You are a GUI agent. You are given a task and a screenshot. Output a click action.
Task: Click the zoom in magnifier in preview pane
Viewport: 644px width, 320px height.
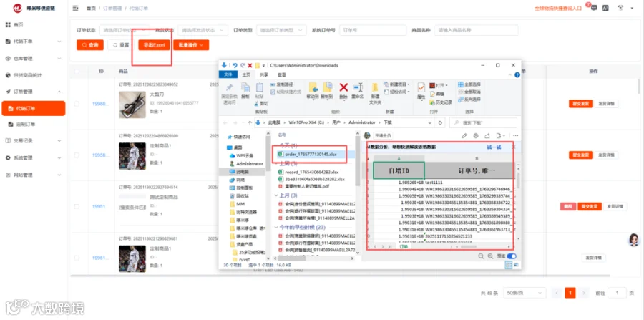click(490, 256)
